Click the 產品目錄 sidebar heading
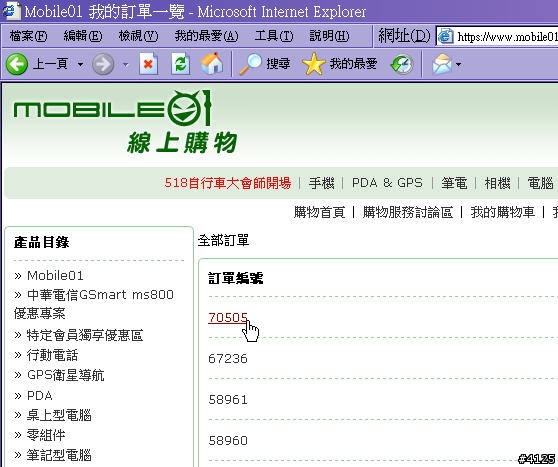 pyautogui.click(x=41, y=242)
